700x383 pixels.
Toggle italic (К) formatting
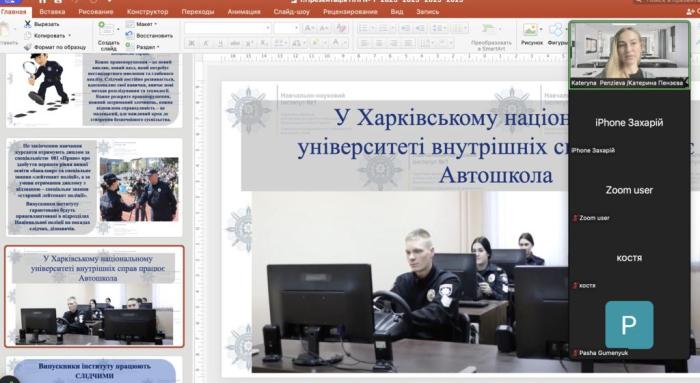point(206,43)
